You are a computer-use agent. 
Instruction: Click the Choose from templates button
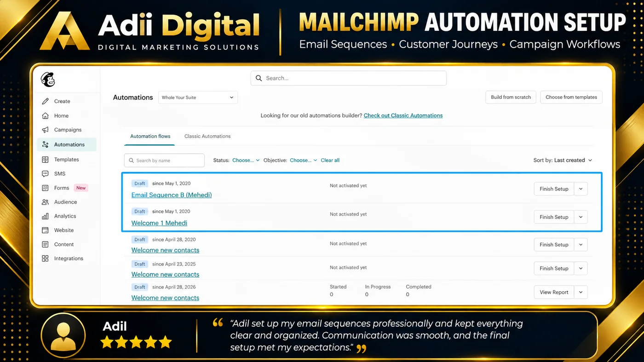click(x=571, y=98)
